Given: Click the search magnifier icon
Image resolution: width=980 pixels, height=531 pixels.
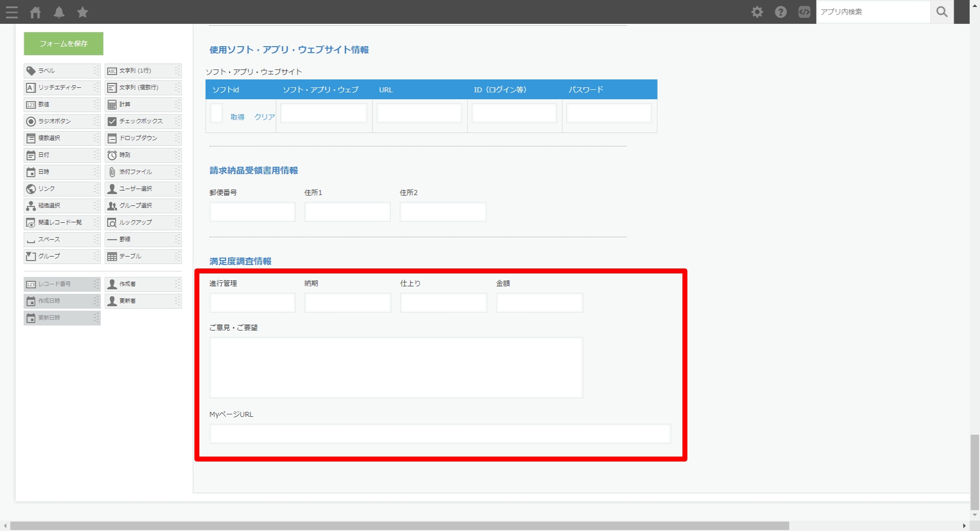Looking at the screenshot, I should pyautogui.click(x=942, y=12).
